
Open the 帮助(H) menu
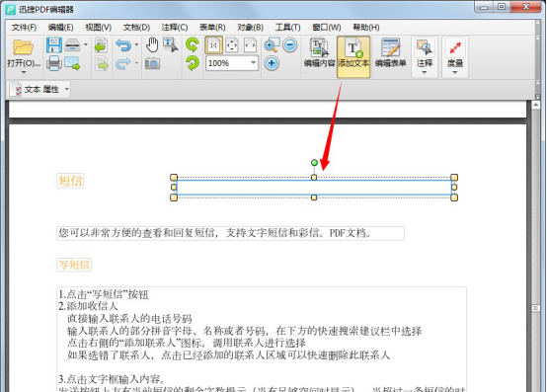click(x=366, y=28)
